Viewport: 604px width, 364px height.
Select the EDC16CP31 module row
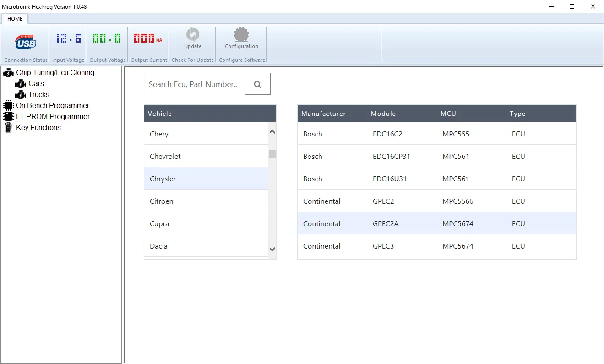tap(437, 156)
